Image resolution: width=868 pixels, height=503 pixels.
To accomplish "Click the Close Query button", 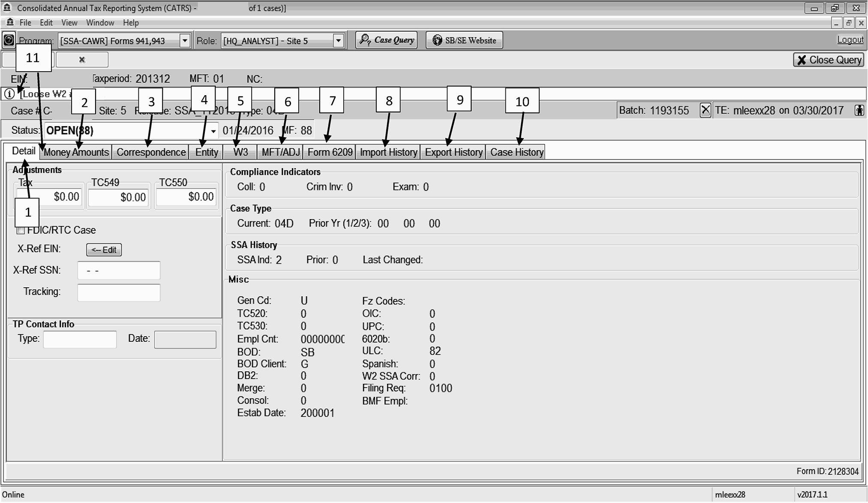I will coord(829,60).
